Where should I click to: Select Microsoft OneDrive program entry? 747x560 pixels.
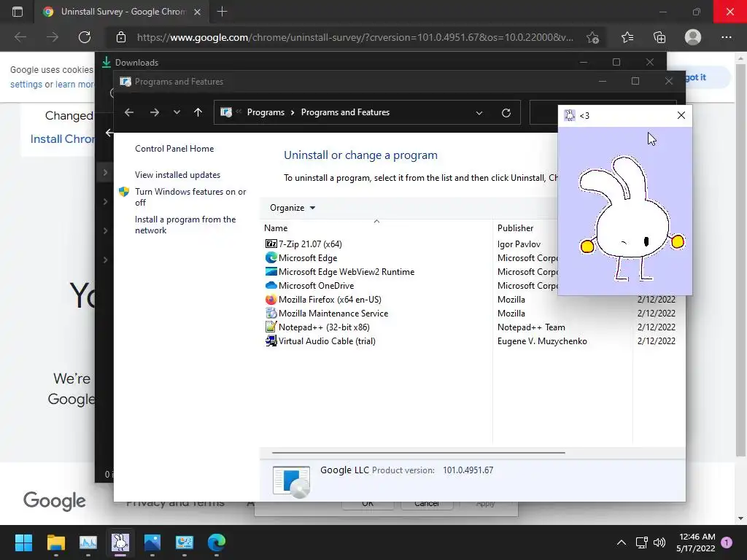click(317, 285)
